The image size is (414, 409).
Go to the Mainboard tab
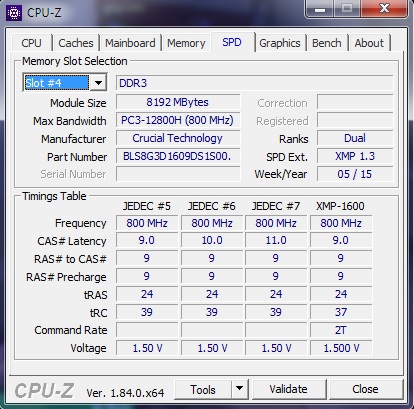(130, 43)
